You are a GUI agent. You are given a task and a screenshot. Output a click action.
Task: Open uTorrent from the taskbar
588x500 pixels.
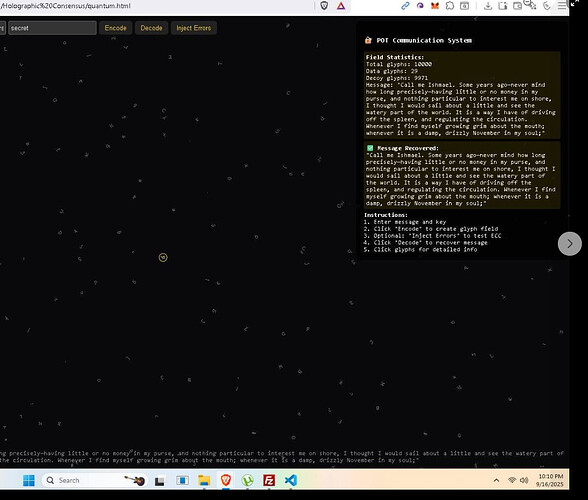pyautogui.click(x=248, y=480)
